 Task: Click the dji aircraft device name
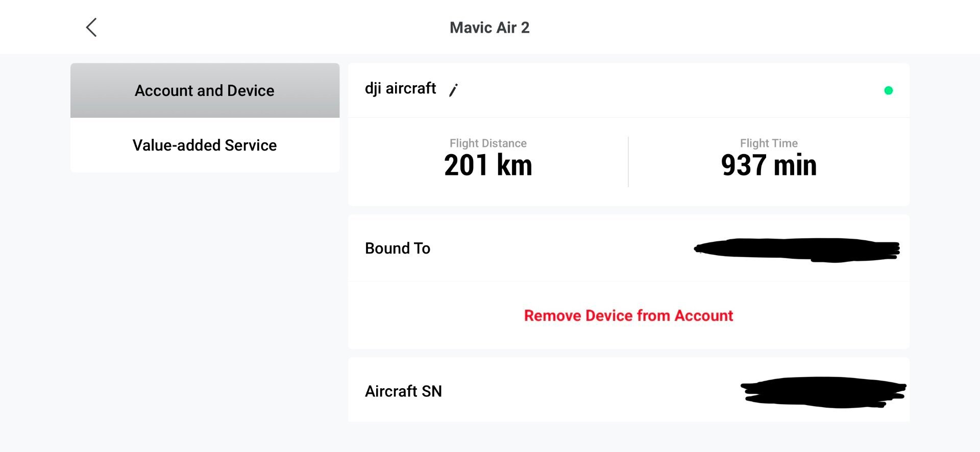[400, 88]
